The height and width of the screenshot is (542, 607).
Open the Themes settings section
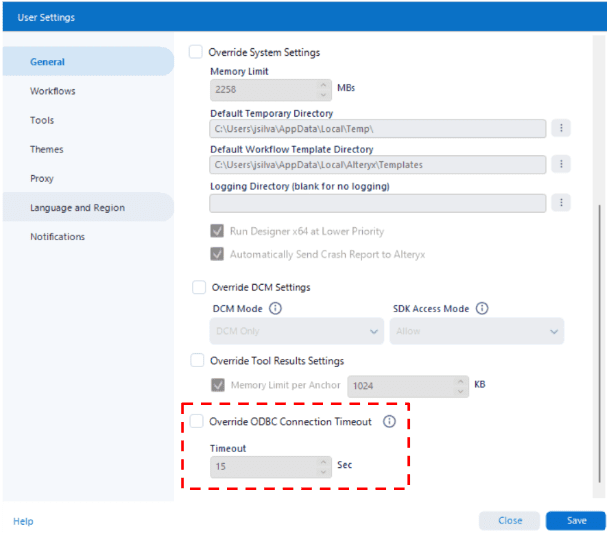tap(47, 149)
